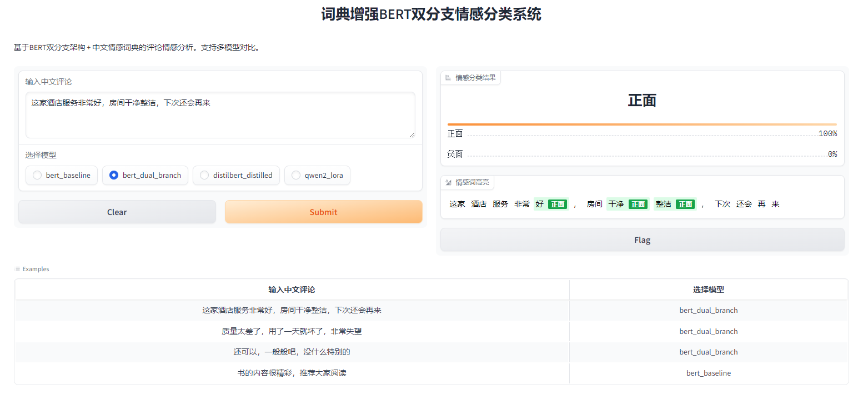Click the list icon next to Examples
The image size is (868, 394).
[17, 269]
